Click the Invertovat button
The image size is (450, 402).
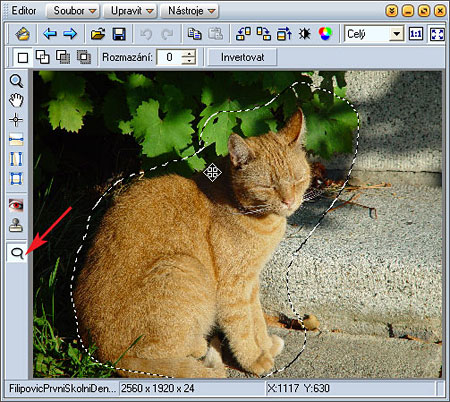(242, 57)
